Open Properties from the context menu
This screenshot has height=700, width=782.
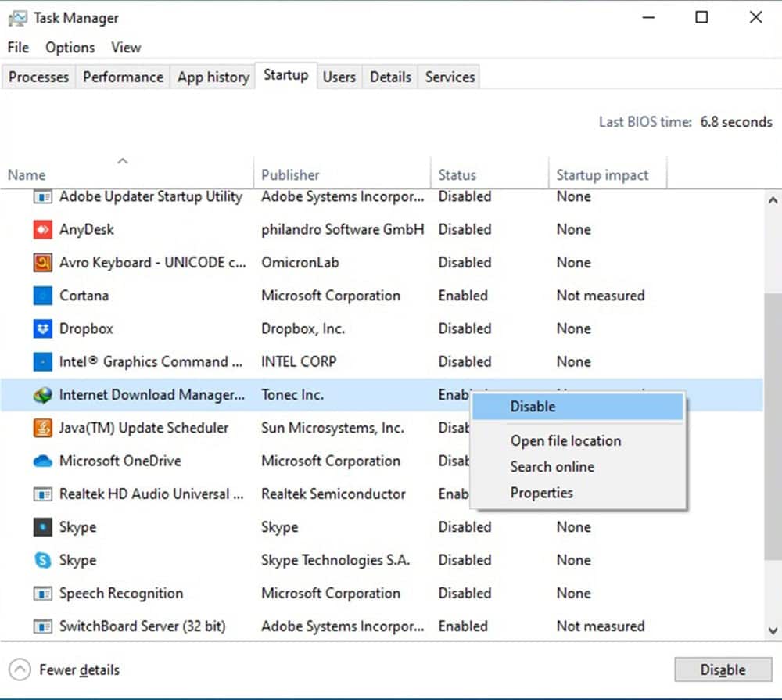click(x=578, y=493)
